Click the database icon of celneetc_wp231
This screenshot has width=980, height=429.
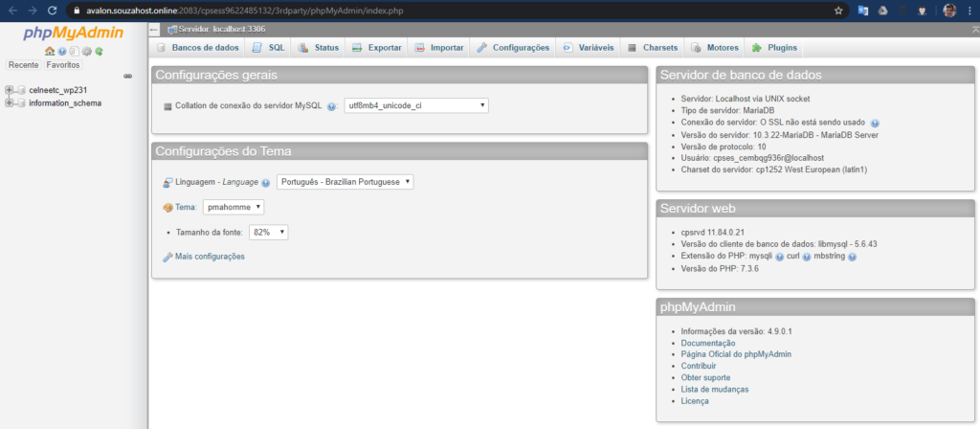click(21, 90)
